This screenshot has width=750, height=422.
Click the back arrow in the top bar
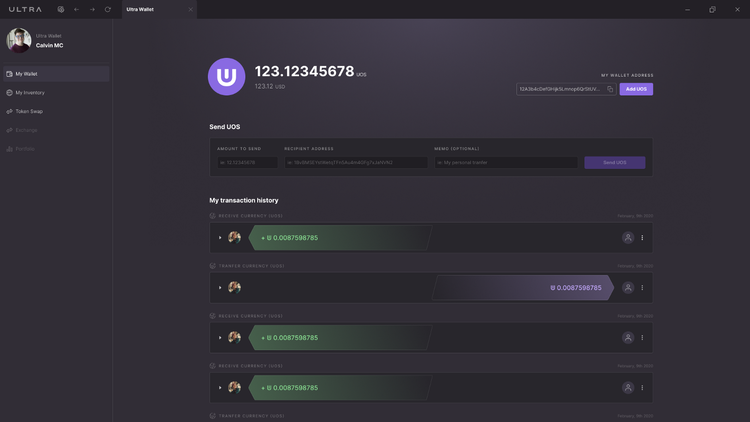point(76,9)
